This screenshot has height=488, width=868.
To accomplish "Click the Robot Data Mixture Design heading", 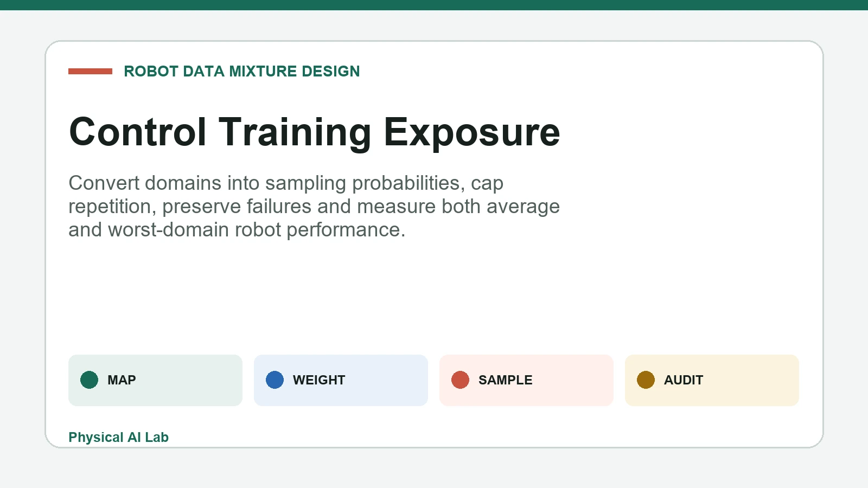I will pyautogui.click(x=242, y=71).
